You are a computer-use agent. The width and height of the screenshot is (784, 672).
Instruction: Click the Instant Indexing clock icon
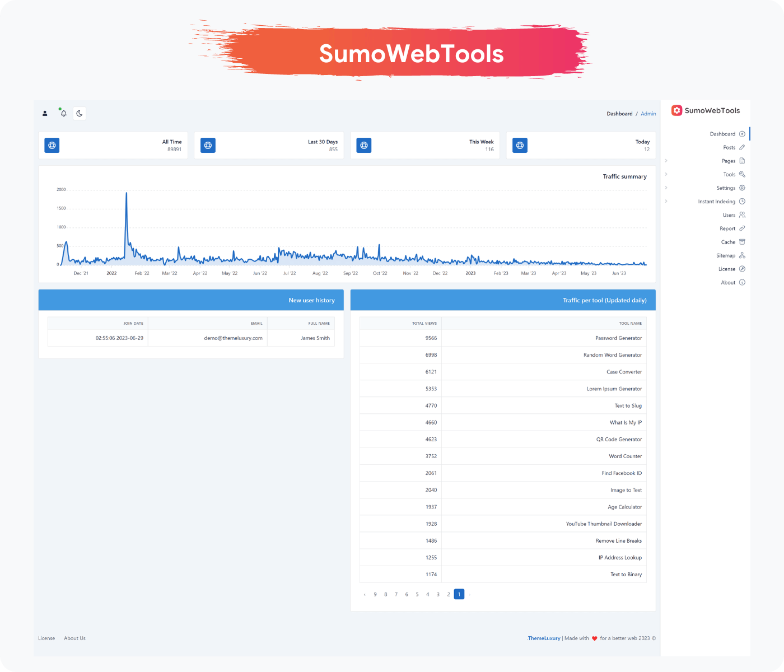coord(742,201)
